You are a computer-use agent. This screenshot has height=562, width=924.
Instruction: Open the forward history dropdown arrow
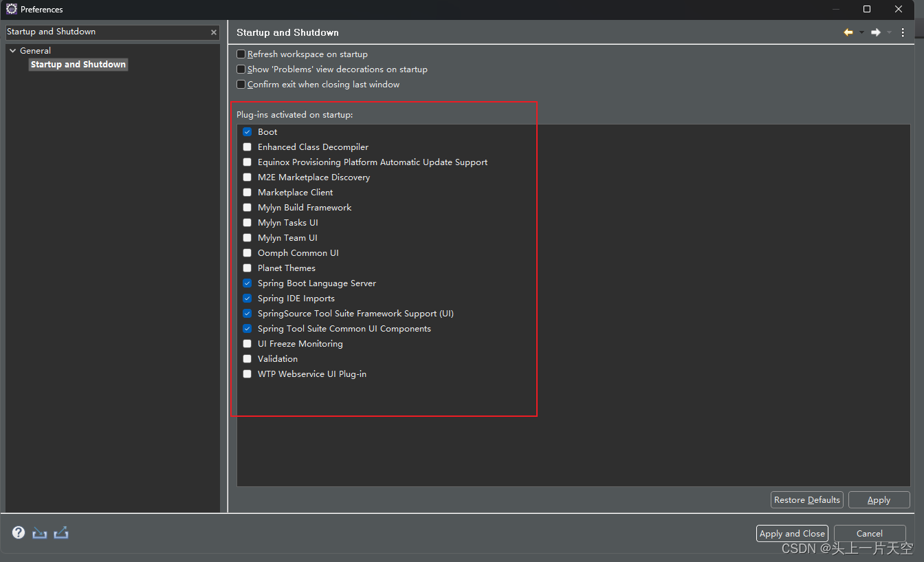click(889, 32)
